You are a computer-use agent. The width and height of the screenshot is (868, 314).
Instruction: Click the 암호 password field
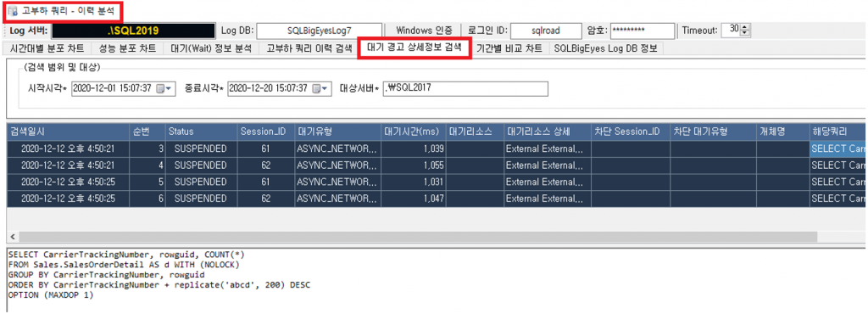click(x=643, y=31)
